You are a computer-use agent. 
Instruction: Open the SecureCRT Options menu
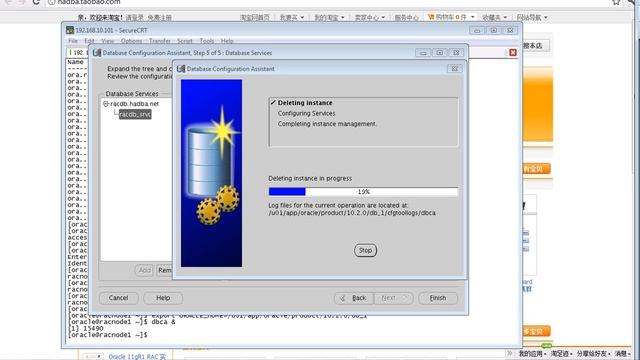[131, 41]
